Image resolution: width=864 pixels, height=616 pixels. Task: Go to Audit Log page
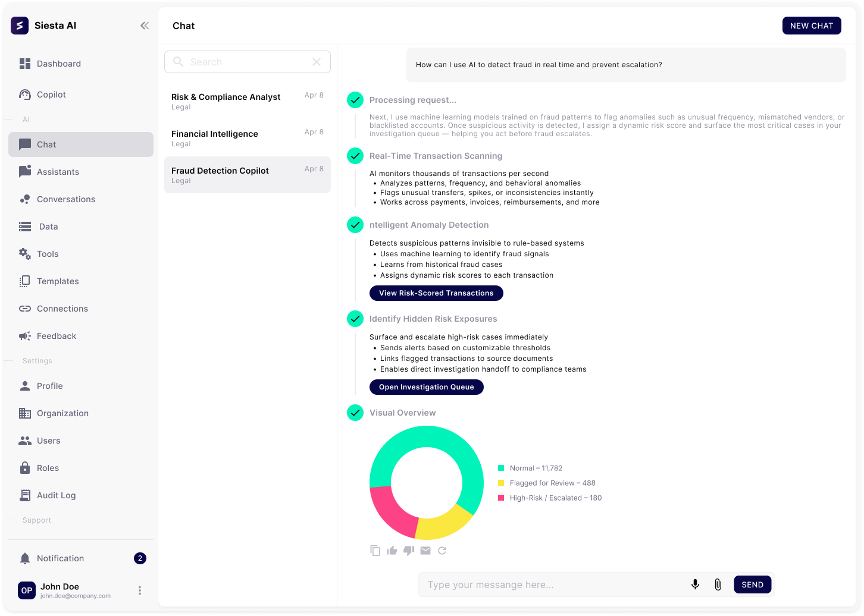pos(56,495)
